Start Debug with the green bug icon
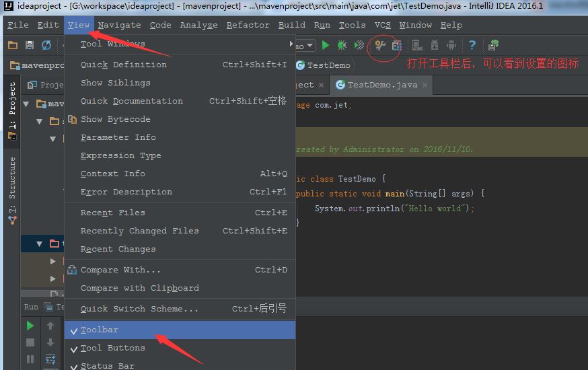The image size is (588, 370). click(x=342, y=45)
